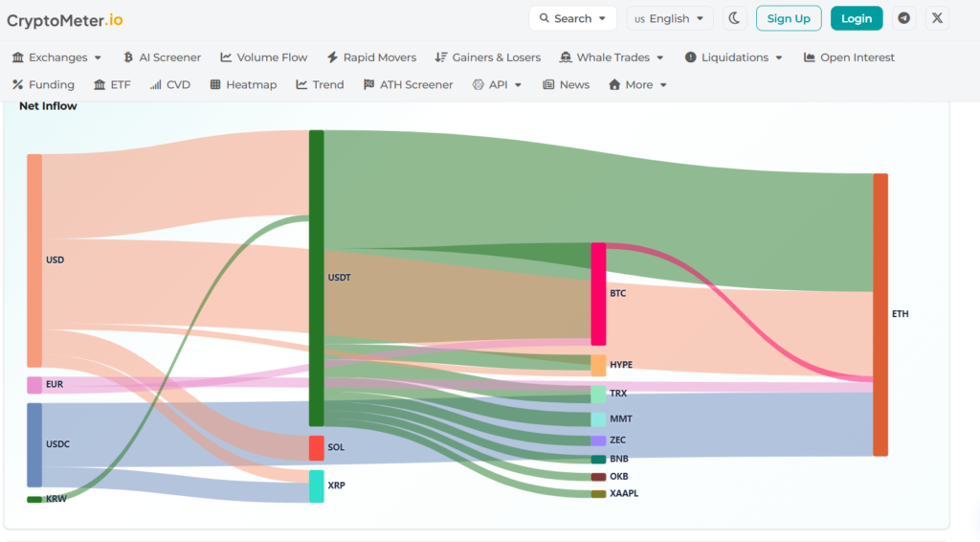Screen dimensions: 980x542
Task: Expand the Whale Trades menu arrow
Action: (660, 57)
